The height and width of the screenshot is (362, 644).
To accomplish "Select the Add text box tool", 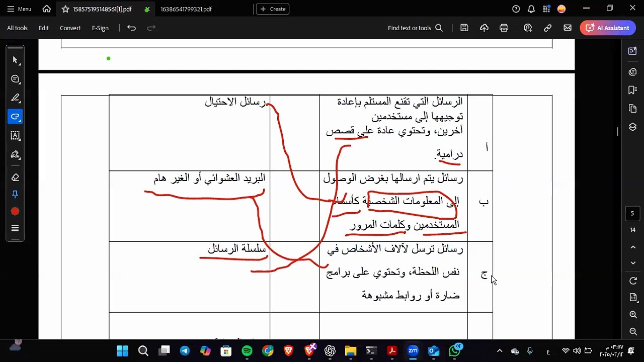I will (15, 136).
